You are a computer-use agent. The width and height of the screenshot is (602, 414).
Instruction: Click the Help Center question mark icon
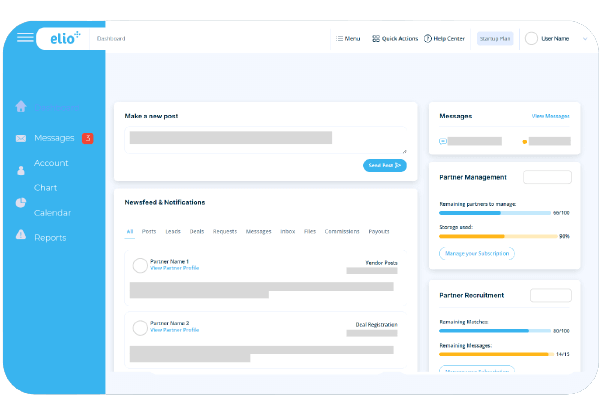[428, 38]
